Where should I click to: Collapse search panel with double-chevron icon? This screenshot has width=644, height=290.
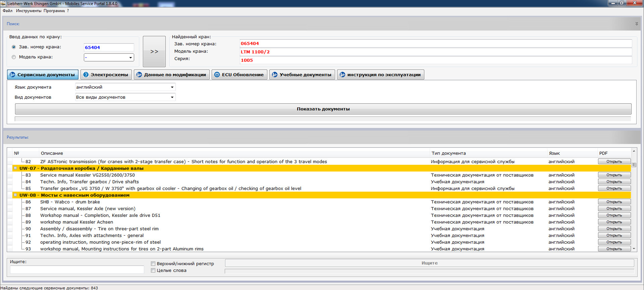point(637,24)
